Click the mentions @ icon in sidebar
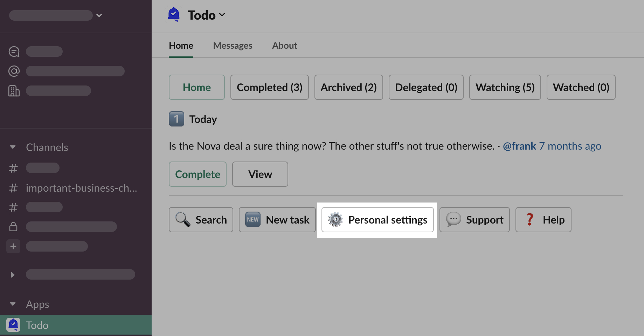This screenshot has height=336, width=644. (x=14, y=71)
